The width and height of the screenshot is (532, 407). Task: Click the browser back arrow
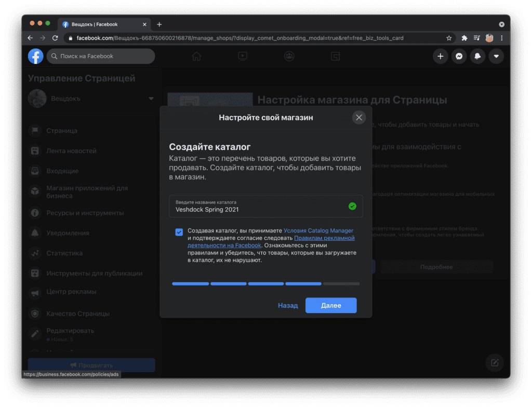30,38
